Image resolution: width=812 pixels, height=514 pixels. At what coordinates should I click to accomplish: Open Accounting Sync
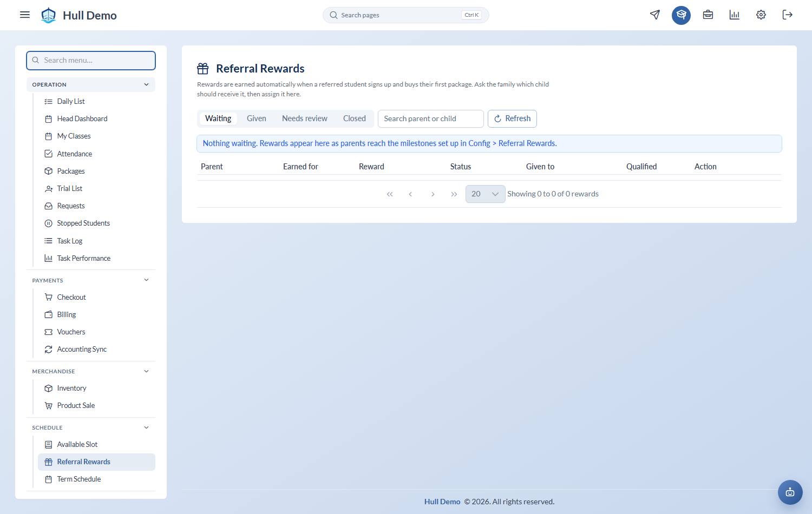point(96,349)
